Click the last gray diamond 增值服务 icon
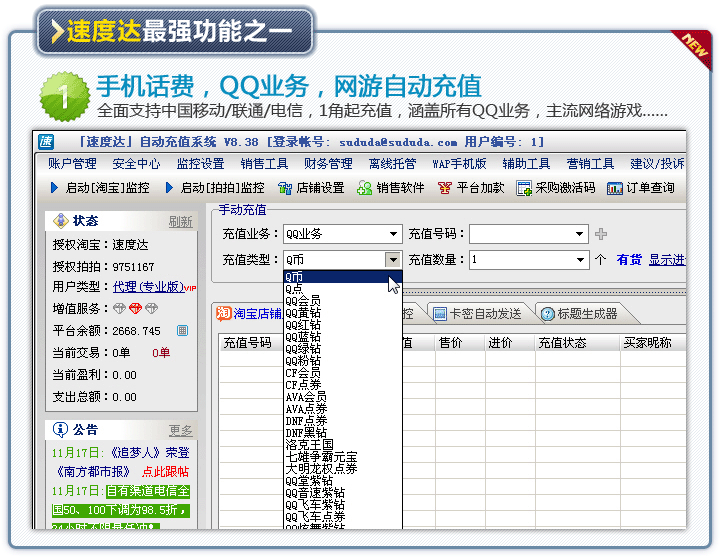 coord(151,309)
